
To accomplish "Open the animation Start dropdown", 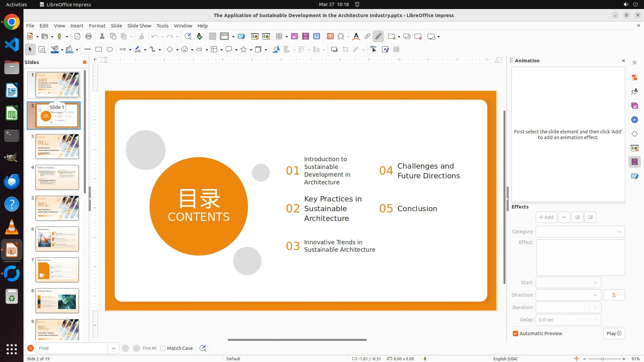I will point(568,283).
